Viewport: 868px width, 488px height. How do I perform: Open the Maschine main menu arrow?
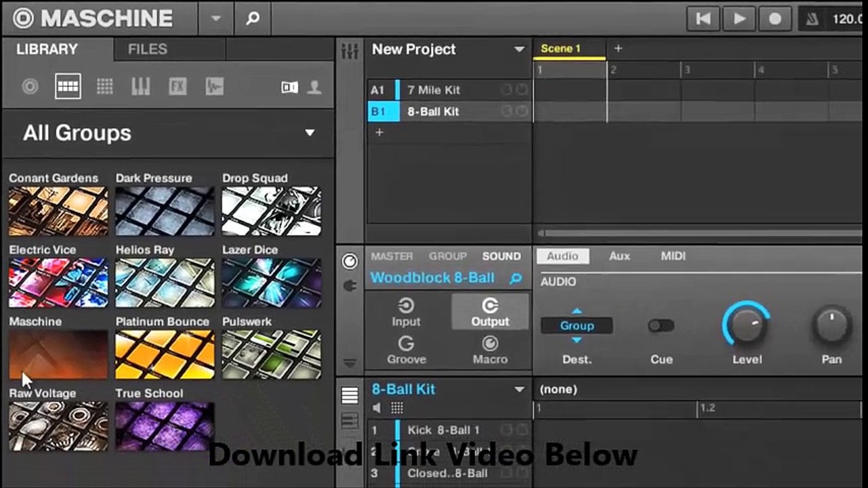(x=216, y=18)
